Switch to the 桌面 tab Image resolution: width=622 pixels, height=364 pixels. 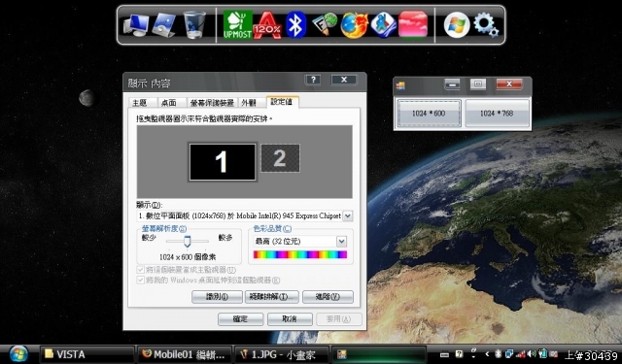169,103
